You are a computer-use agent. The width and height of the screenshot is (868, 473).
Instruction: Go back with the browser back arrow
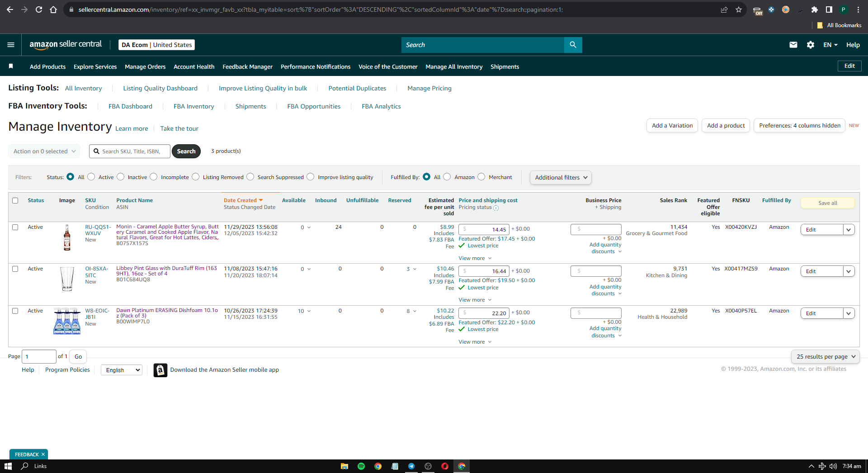[x=10, y=9]
